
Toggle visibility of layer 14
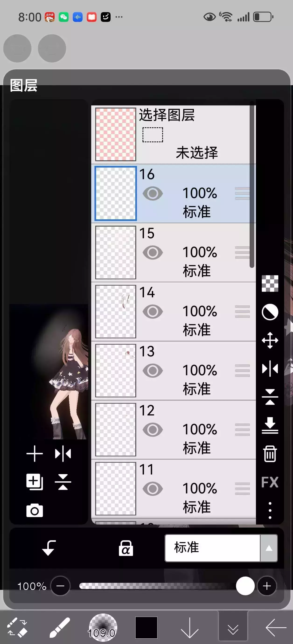(x=153, y=311)
